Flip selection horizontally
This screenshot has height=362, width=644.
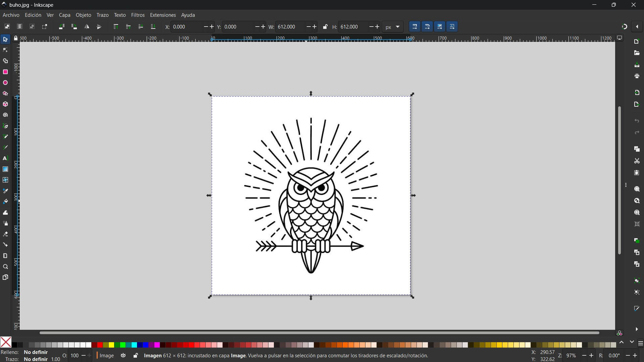point(87,27)
